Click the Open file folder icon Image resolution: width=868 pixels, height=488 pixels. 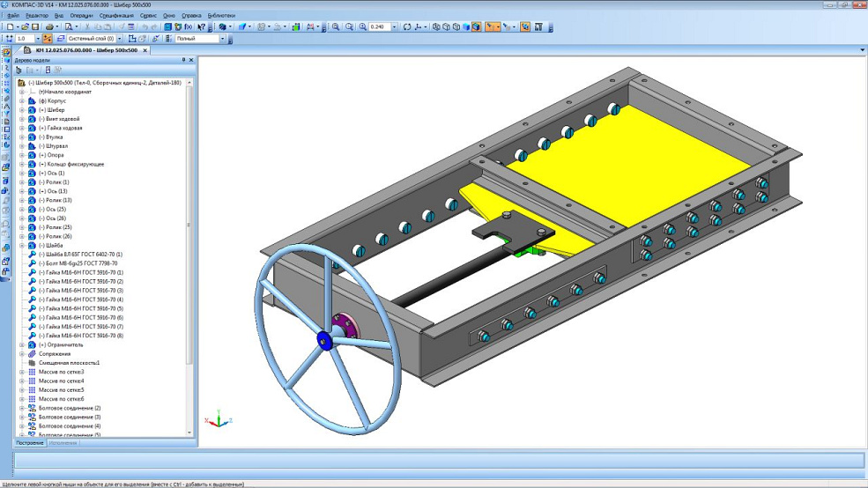pyautogui.click(x=26, y=27)
